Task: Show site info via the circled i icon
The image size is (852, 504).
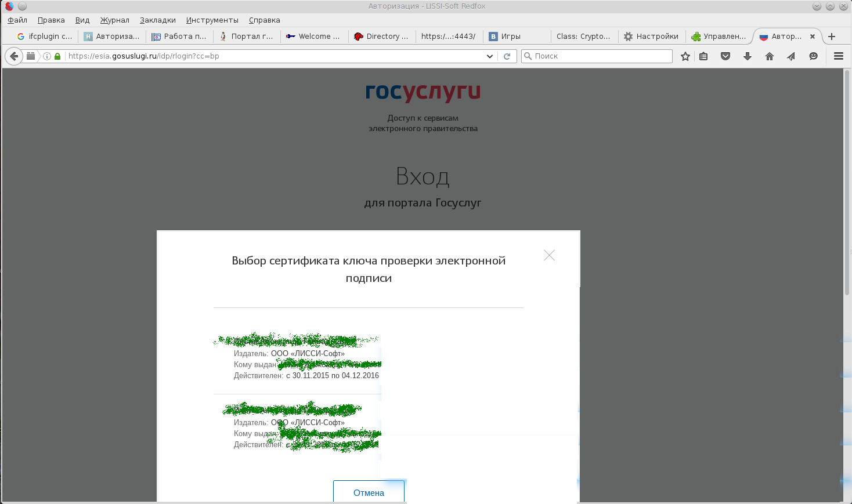Action: [48, 56]
